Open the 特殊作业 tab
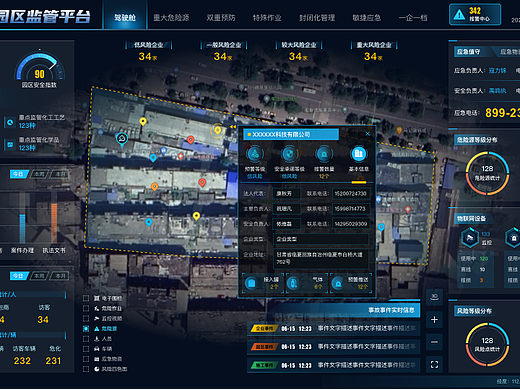This screenshot has width=520, height=390. (x=267, y=18)
